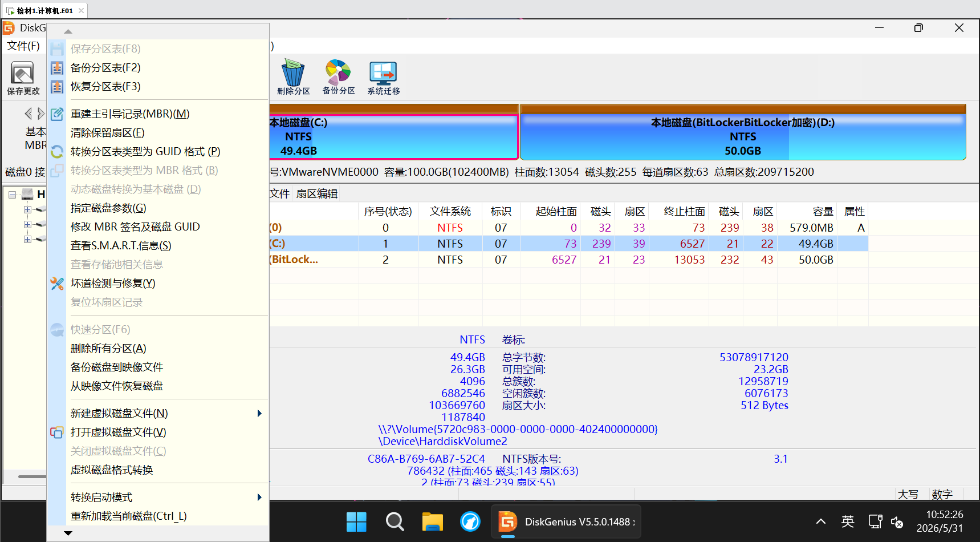
Task: Click the blue round browser icon on the taskbar
Action: (x=470, y=521)
